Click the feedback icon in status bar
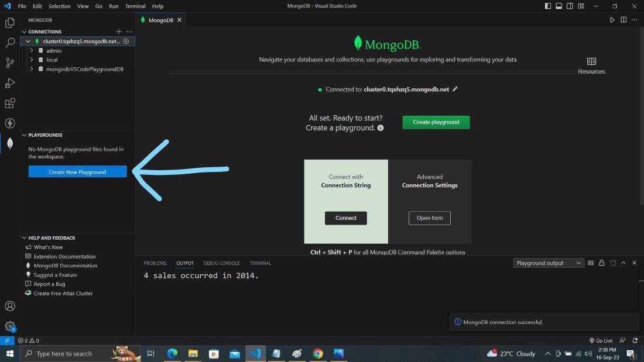This screenshot has width=644, height=362. pyautogui.click(x=622, y=341)
